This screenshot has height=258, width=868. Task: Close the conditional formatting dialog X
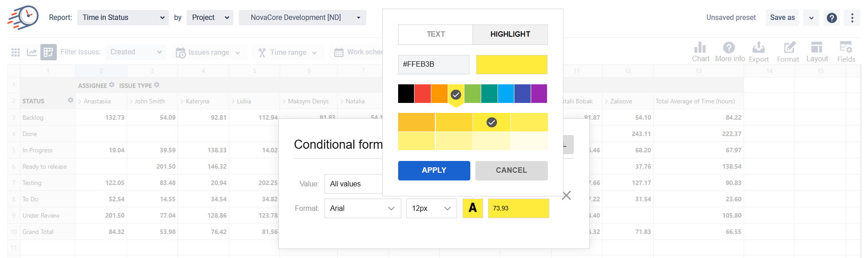click(x=566, y=195)
